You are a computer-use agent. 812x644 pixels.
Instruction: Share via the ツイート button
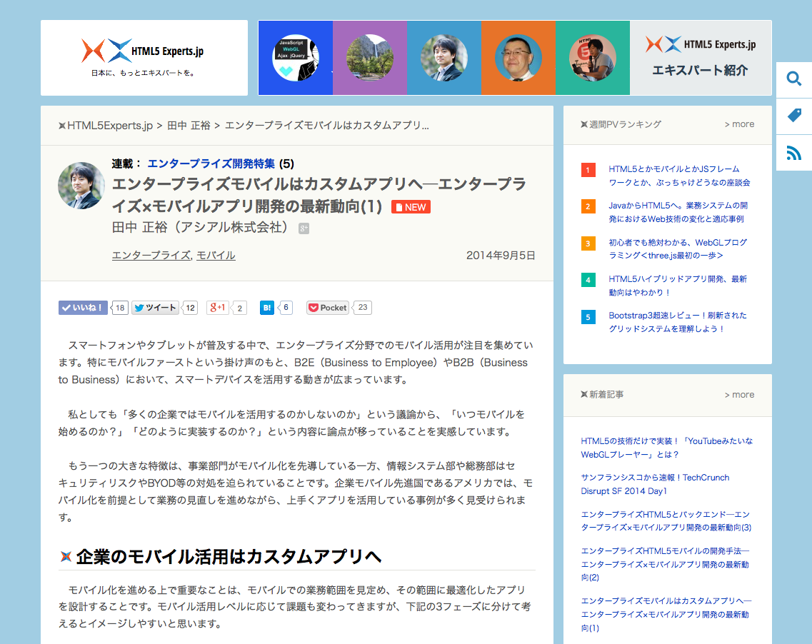(155, 308)
